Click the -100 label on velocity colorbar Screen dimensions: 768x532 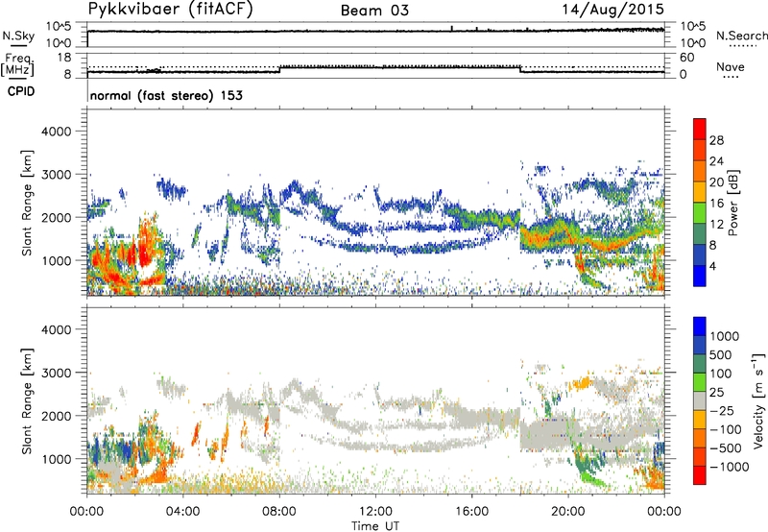click(x=726, y=429)
